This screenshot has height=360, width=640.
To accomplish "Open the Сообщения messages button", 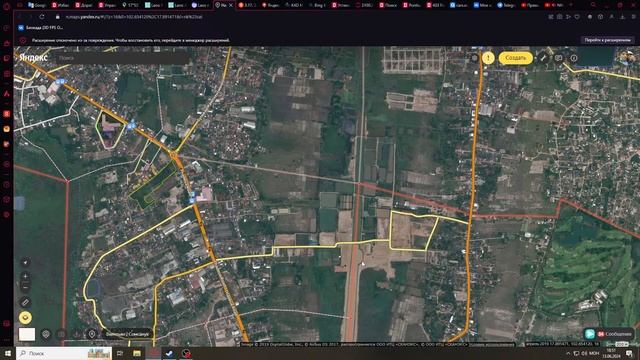I will (614, 334).
